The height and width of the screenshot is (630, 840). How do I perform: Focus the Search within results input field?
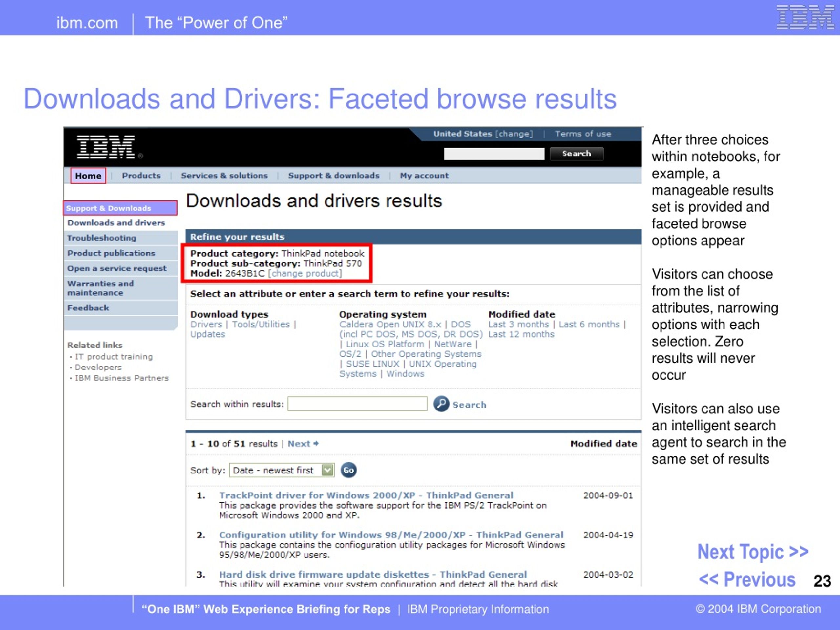coord(357,404)
